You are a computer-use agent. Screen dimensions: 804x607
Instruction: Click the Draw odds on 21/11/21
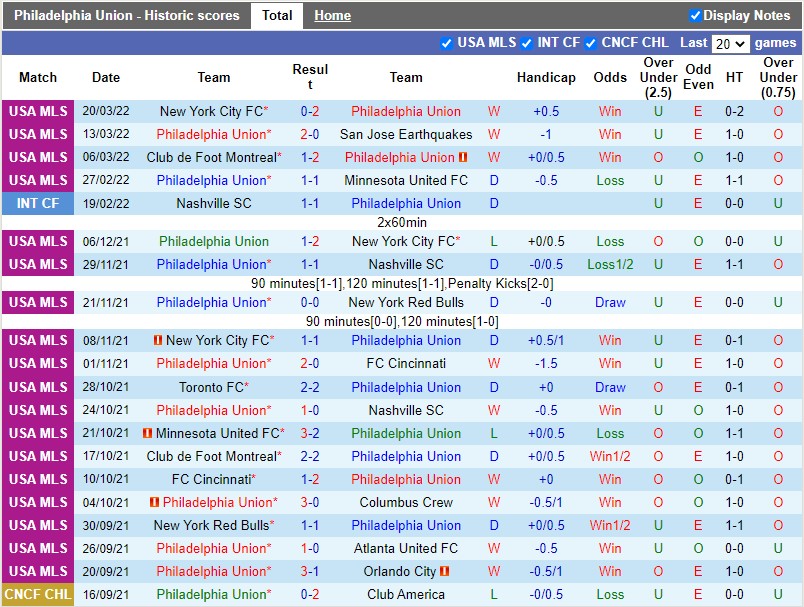click(x=610, y=302)
